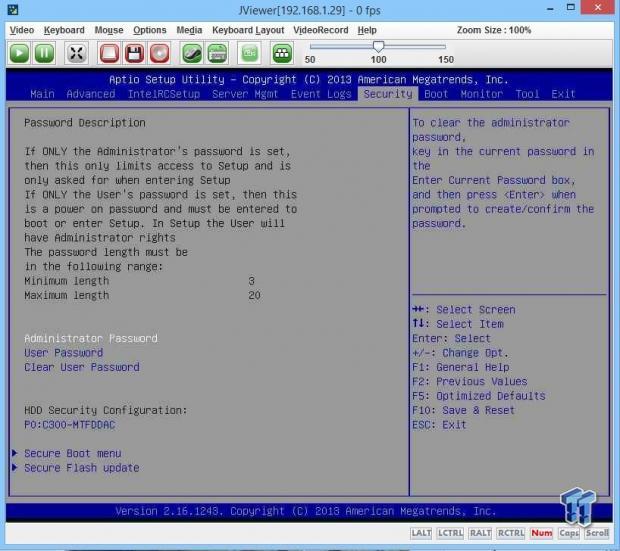Click the green Play/resume redirection icon
Viewport: 620px width, 551px height.
tap(19, 53)
